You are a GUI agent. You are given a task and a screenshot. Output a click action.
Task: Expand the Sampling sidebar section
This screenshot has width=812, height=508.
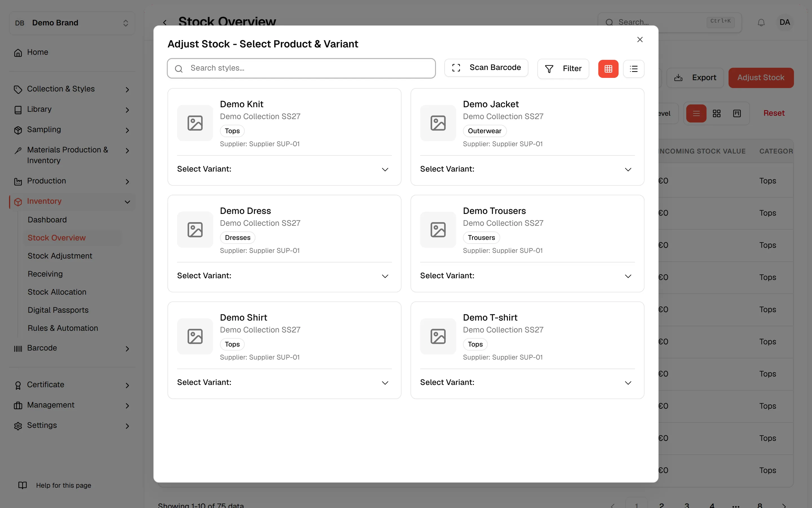point(72,130)
